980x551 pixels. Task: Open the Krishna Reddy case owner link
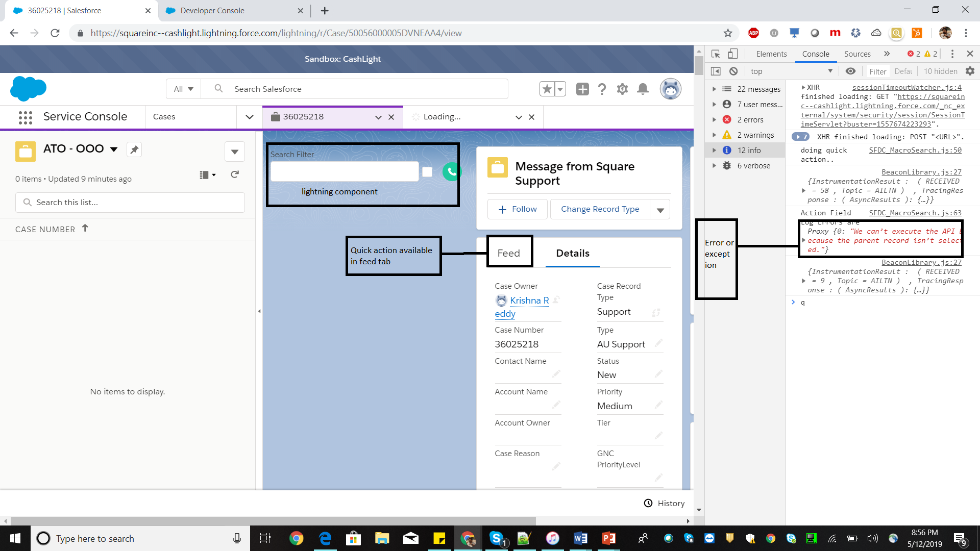click(x=529, y=300)
